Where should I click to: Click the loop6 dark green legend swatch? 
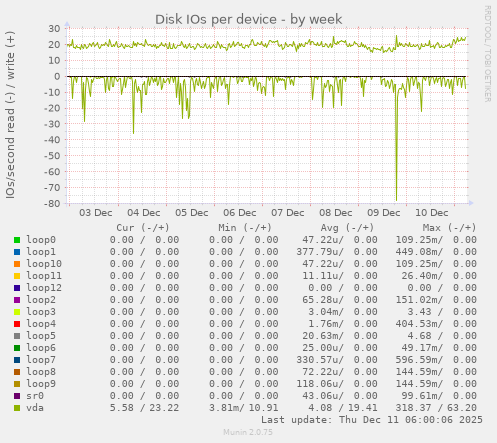pyautogui.click(x=17, y=348)
